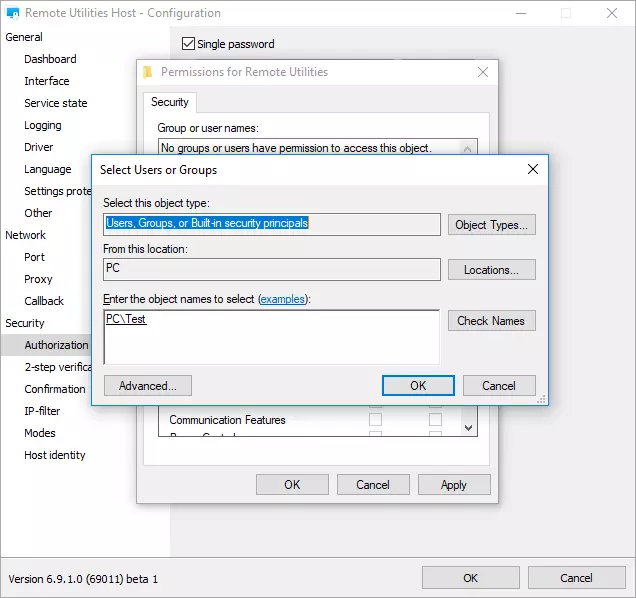Open the Advanced user search
The image size is (636, 598).
[x=147, y=386]
